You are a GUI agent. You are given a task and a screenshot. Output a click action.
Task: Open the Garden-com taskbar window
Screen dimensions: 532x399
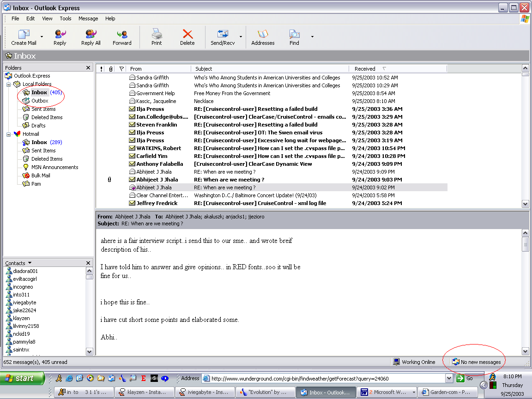[x=447, y=392]
